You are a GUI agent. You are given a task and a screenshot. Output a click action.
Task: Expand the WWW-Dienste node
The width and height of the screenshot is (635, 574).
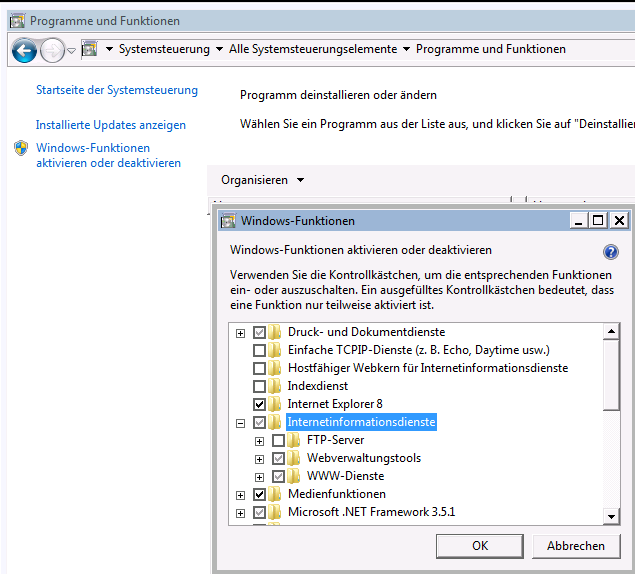(x=259, y=477)
